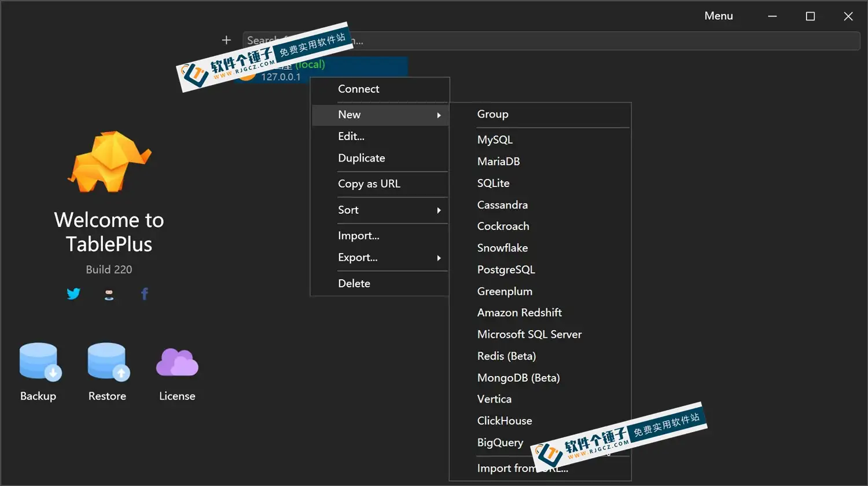
Task: Expand the Sort submenu arrow
Action: 439,210
